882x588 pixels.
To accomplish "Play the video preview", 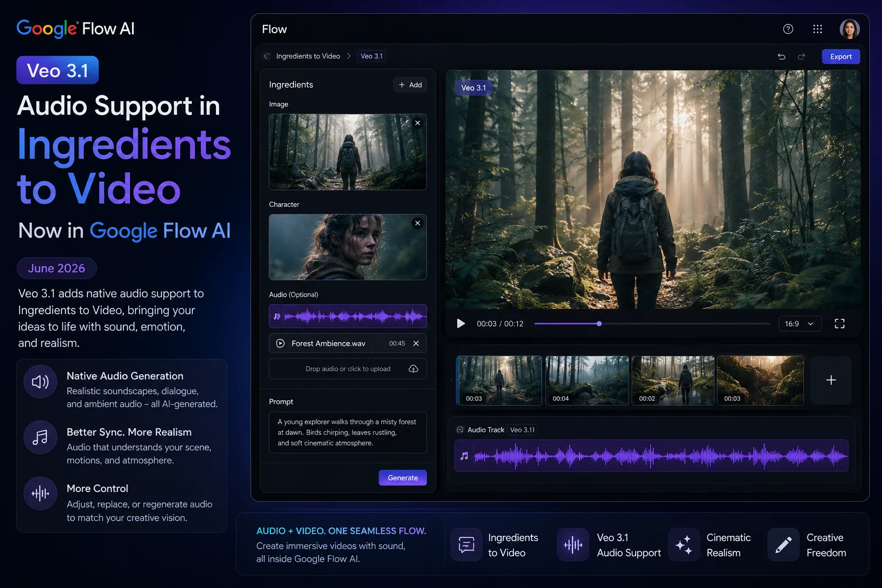I will 461,324.
